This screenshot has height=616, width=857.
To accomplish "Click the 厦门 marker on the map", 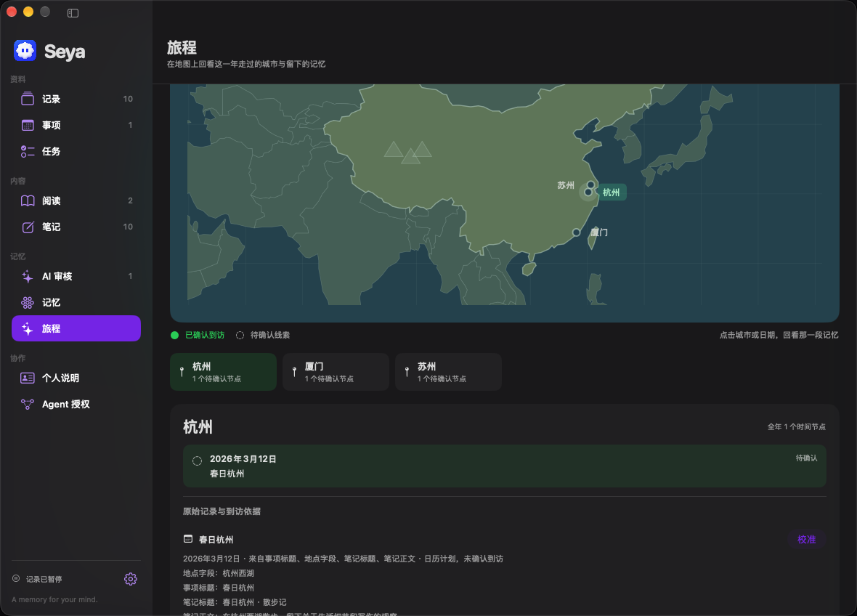I will tap(576, 232).
